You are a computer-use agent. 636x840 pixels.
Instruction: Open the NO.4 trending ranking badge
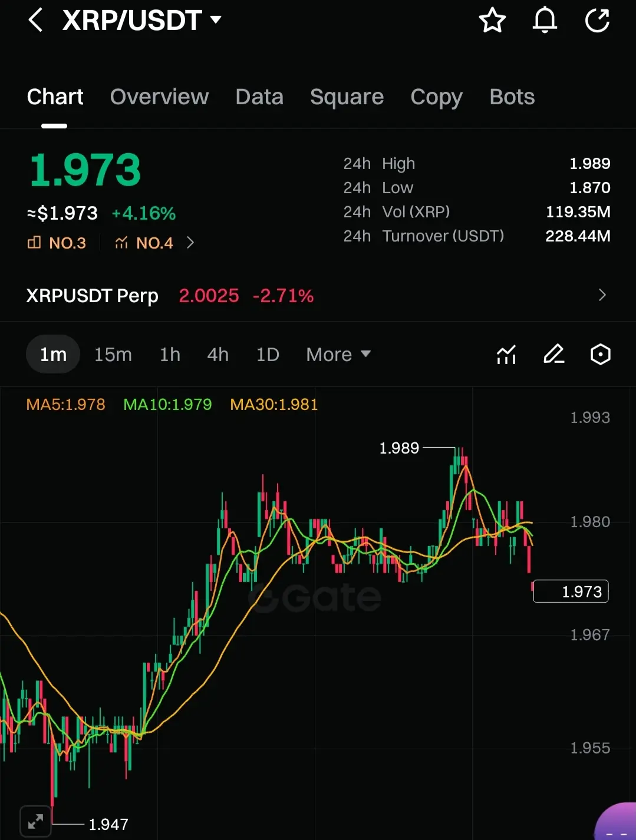tap(144, 243)
